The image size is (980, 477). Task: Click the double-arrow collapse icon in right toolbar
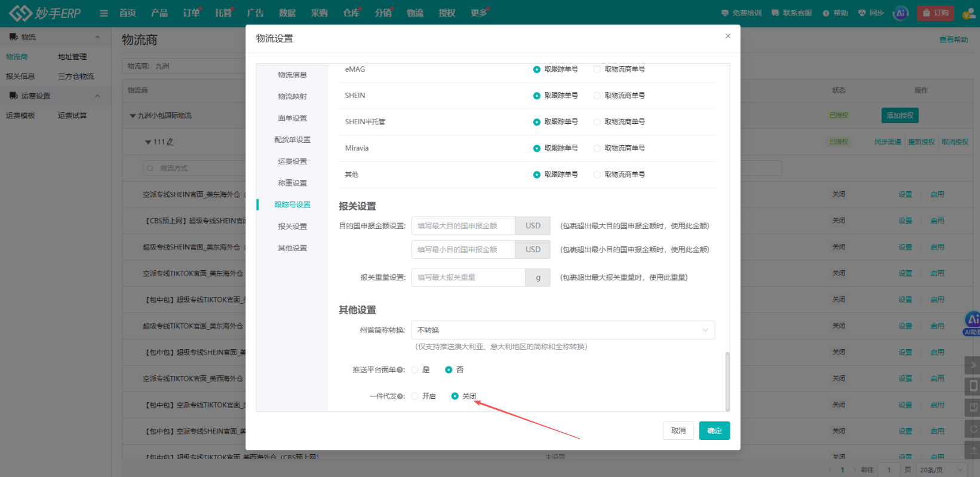(x=973, y=365)
